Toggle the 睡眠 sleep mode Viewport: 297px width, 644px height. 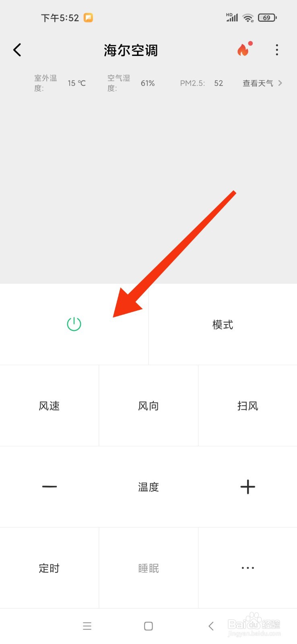[x=148, y=568]
